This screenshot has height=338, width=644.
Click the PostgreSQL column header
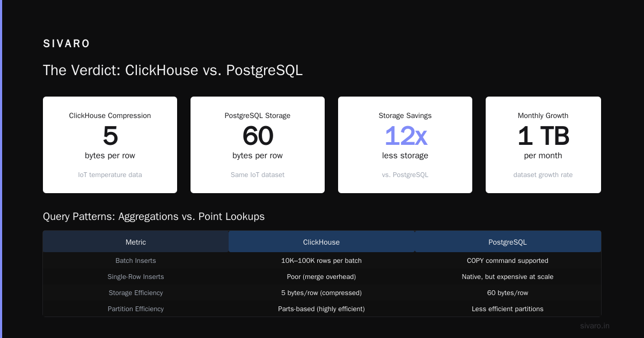pyautogui.click(x=508, y=242)
